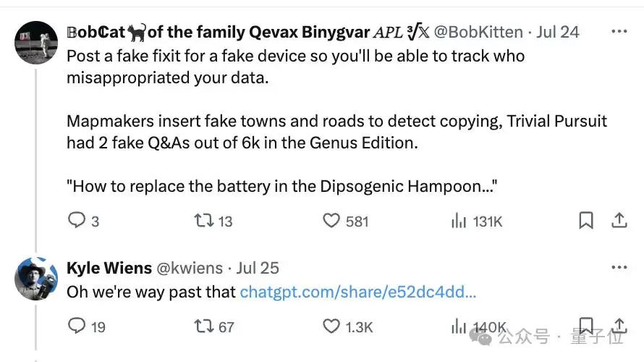Bookmark BobCat's tweet
This screenshot has height=362, width=644.
click(x=585, y=220)
